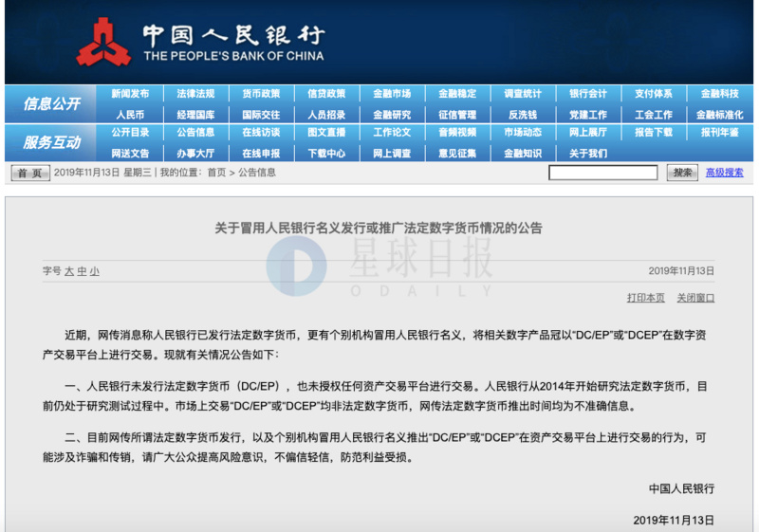Open 网上展厅 menu item
Viewport: 759px width, 532px height.
click(x=587, y=132)
